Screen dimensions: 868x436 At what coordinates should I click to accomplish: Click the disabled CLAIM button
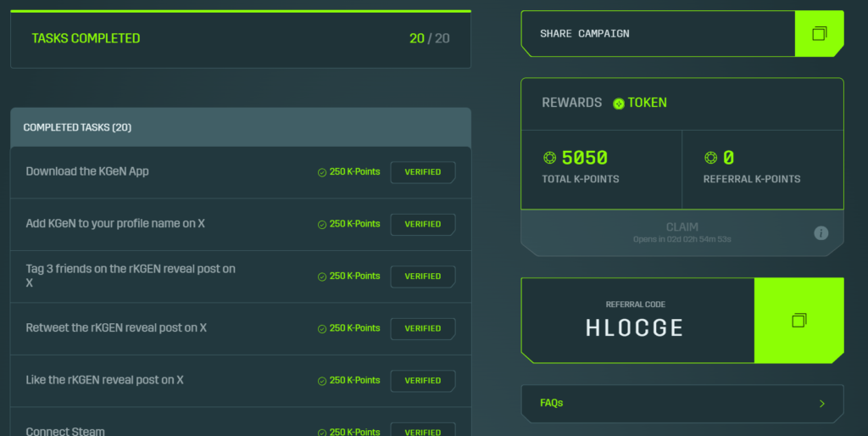[x=682, y=232]
